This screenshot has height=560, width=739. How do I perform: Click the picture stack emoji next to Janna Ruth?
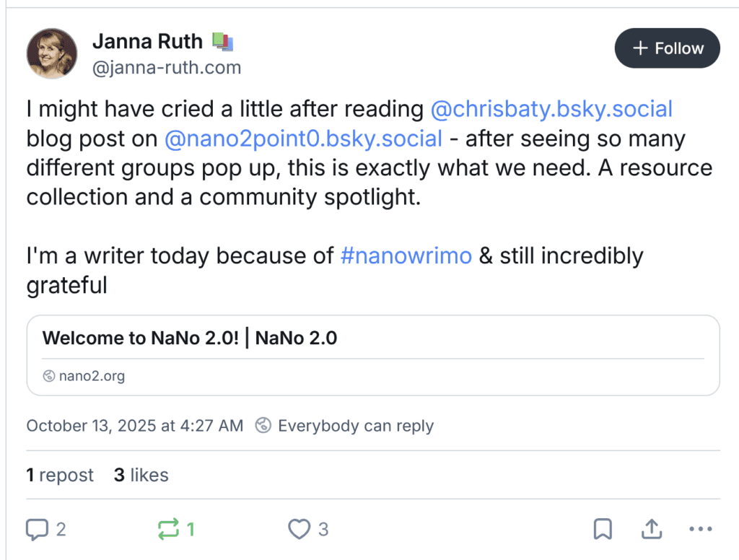coord(223,41)
